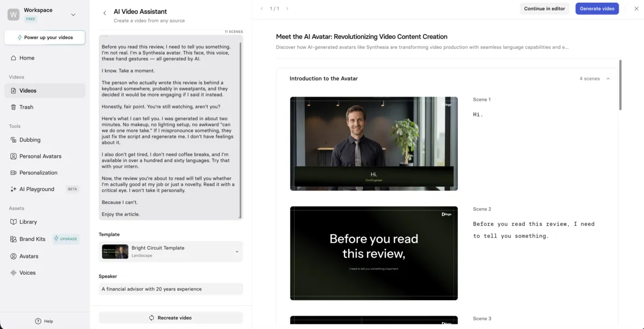Click Power up your videos button
This screenshot has width=644, height=329.
pos(45,38)
